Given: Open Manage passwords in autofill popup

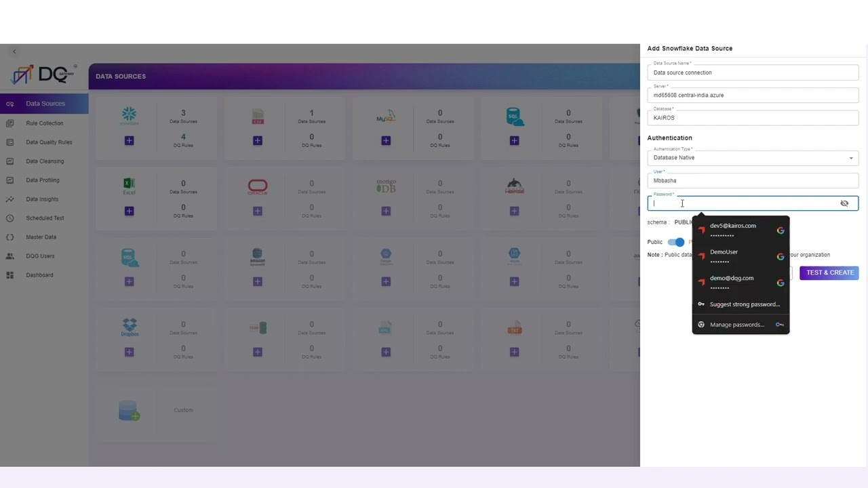Looking at the screenshot, I should pyautogui.click(x=741, y=325).
